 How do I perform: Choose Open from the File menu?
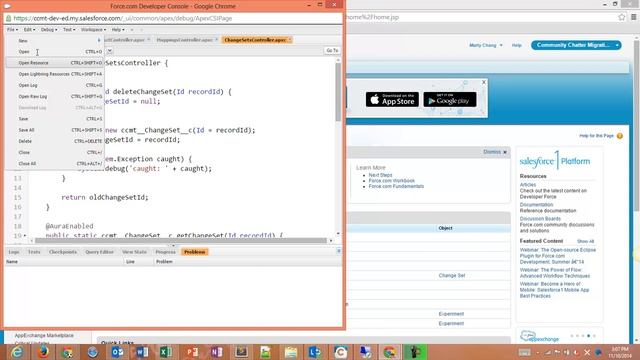tap(55, 52)
